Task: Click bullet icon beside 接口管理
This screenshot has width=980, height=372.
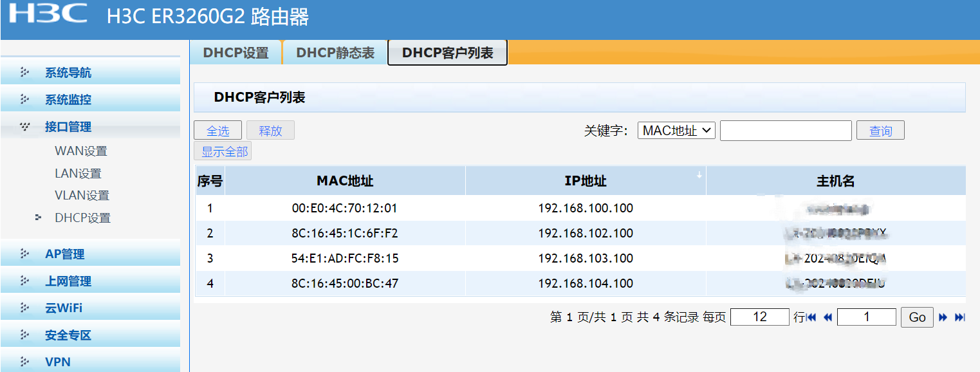Action: pos(25,126)
